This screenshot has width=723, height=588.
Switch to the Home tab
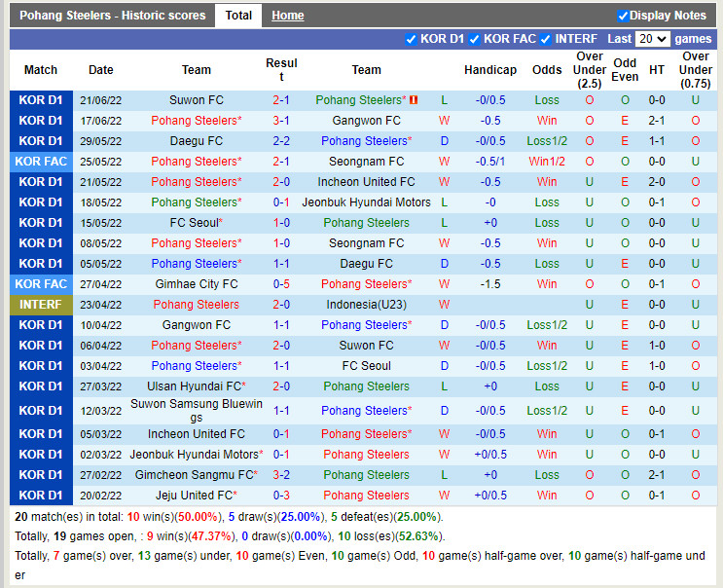(288, 16)
